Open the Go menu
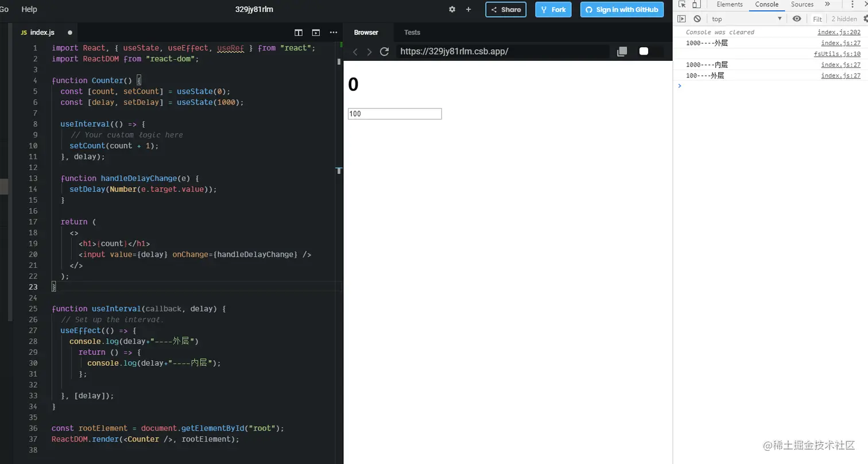Viewport: 868px width, 464px height. 4,9
